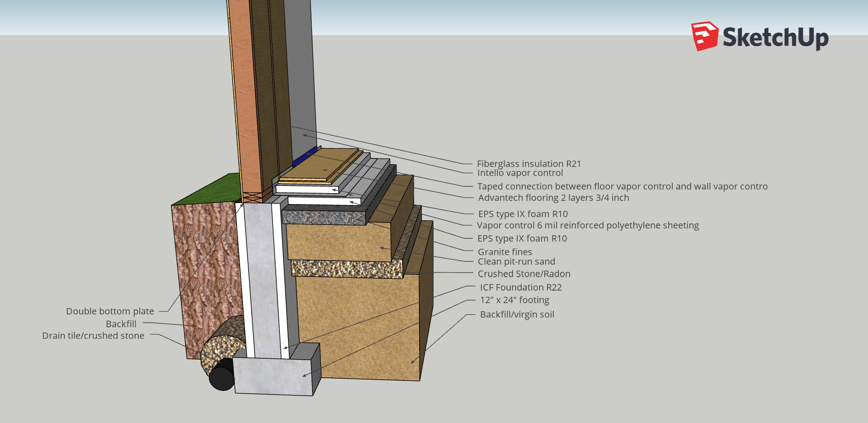Image resolution: width=868 pixels, height=423 pixels.
Task: Select the ICF Foundation R22 label
Action: [521, 287]
